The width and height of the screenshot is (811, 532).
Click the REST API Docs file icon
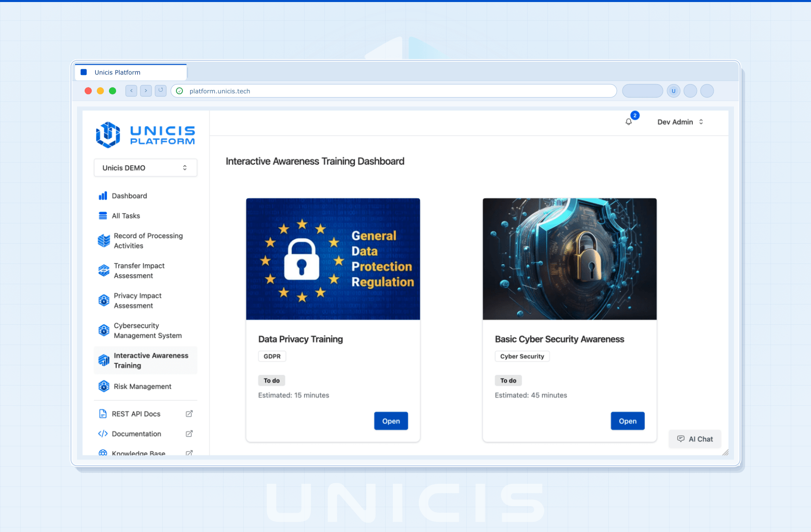[103, 413]
